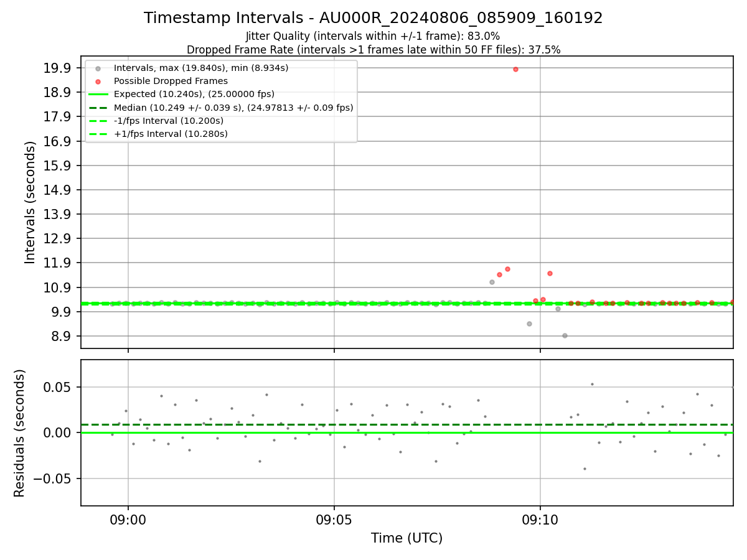The height and width of the screenshot is (560, 747).
Task: Click the 'Intervals (seconds)' y-axis label
Action: pos(31,202)
